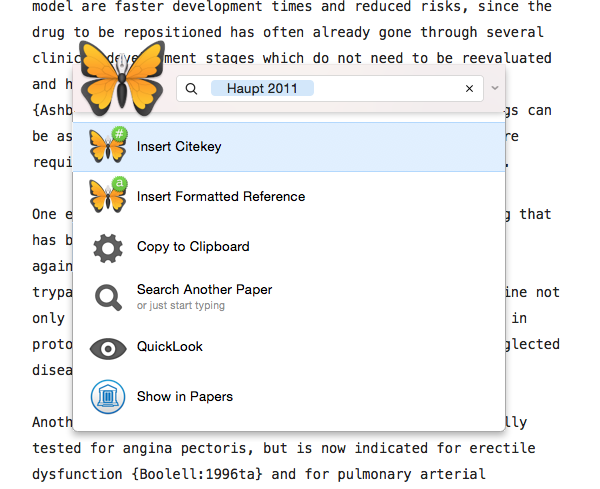Click the Insert Citekey butterfly hash icon
600x489 pixels.
pos(108,145)
